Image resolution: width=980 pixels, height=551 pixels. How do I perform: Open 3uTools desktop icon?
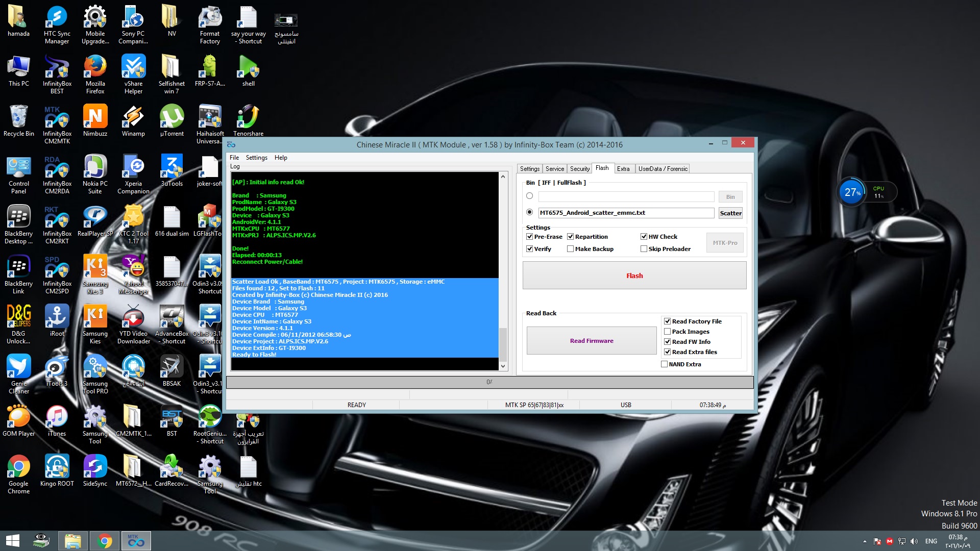[x=171, y=171]
